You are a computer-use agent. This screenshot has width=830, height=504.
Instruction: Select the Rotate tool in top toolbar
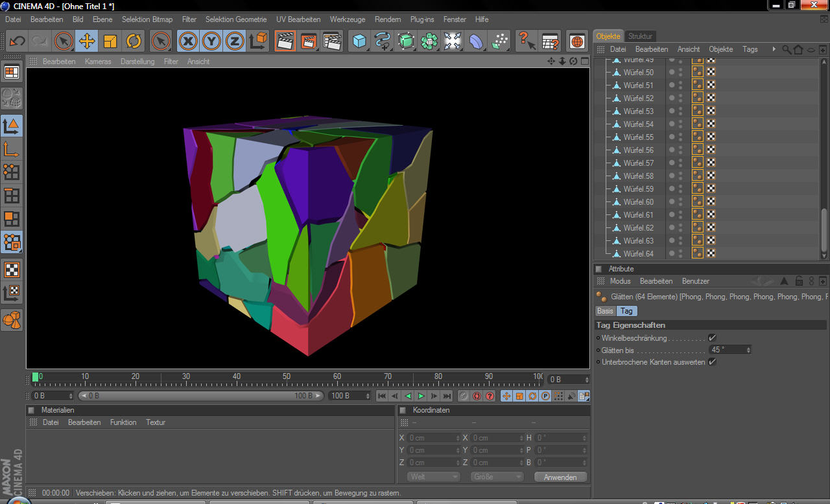point(134,41)
